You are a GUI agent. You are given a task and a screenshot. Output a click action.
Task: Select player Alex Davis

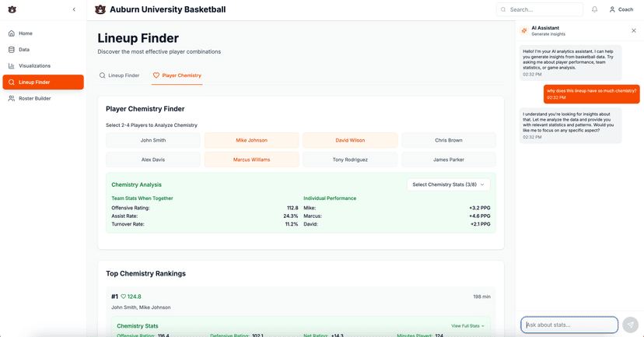click(153, 160)
